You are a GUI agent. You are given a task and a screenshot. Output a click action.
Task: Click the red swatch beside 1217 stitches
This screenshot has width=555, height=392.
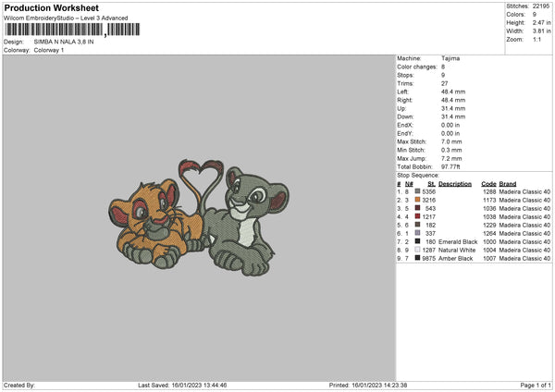coord(418,216)
